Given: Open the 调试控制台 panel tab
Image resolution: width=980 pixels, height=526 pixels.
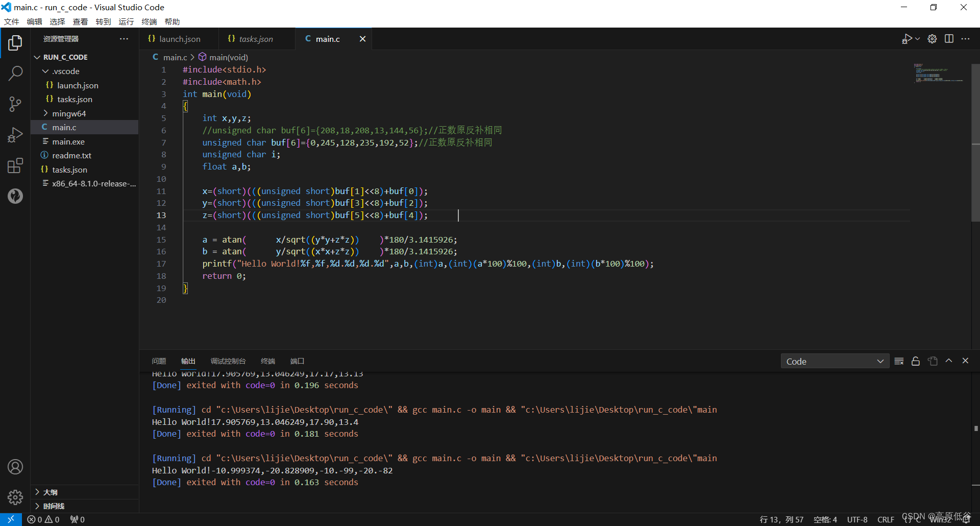Looking at the screenshot, I should pos(228,361).
